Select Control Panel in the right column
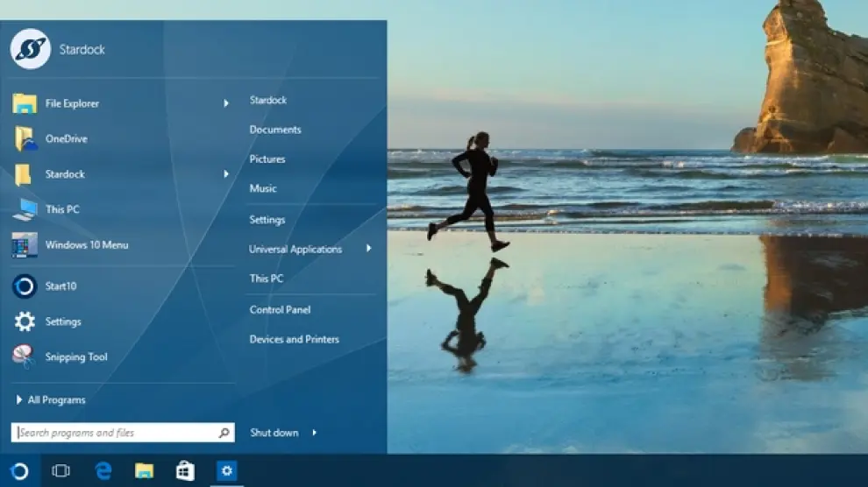 tap(280, 310)
